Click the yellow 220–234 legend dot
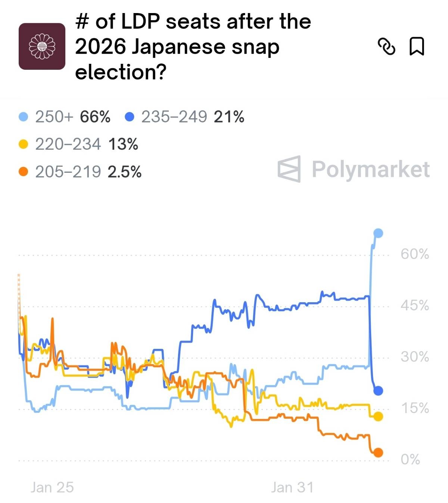 click(x=24, y=144)
